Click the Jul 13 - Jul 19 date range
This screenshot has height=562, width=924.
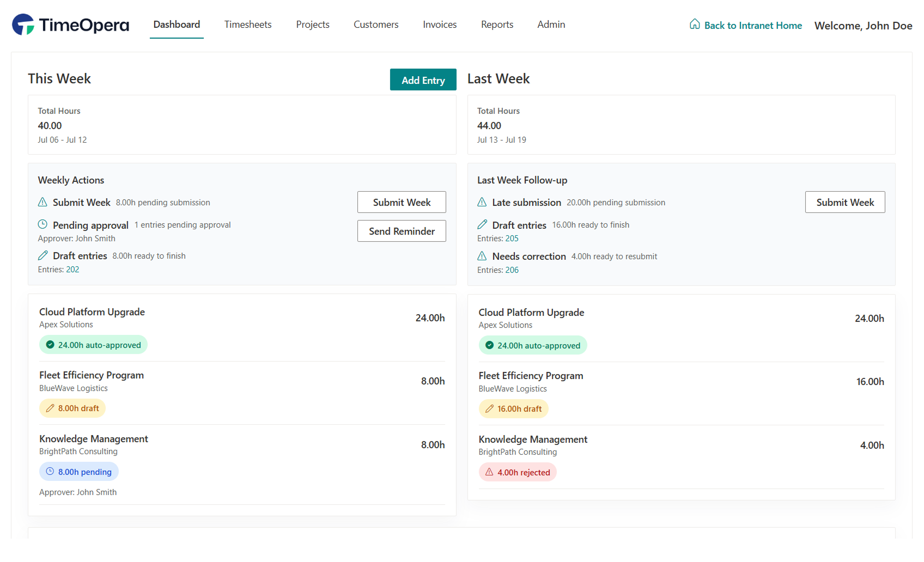click(502, 140)
